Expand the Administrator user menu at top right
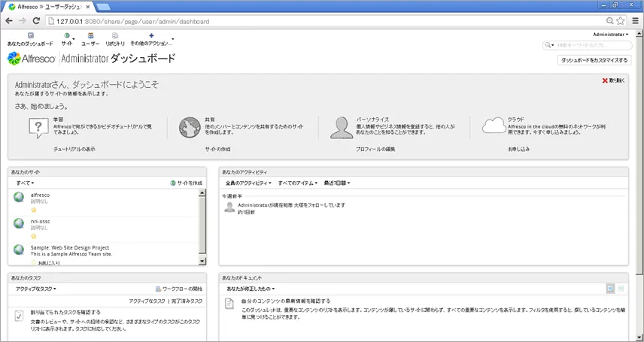The width and height of the screenshot is (644, 342). pos(610,34)
